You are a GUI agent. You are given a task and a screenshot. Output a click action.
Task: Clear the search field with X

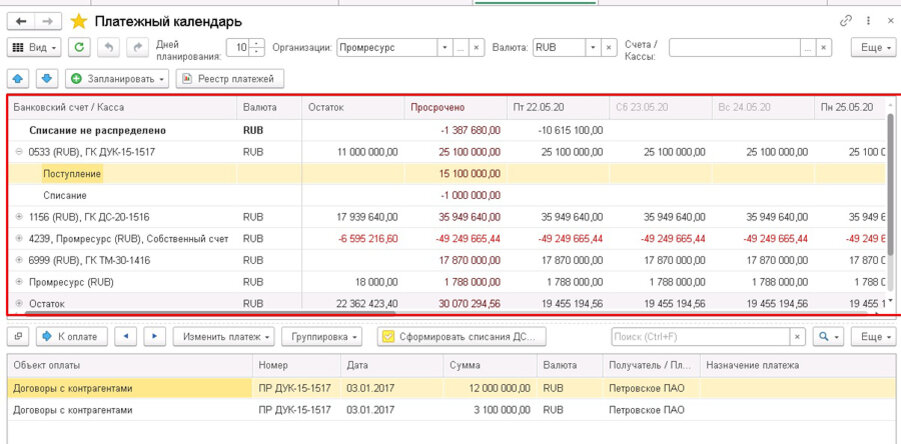coord(797,337)
